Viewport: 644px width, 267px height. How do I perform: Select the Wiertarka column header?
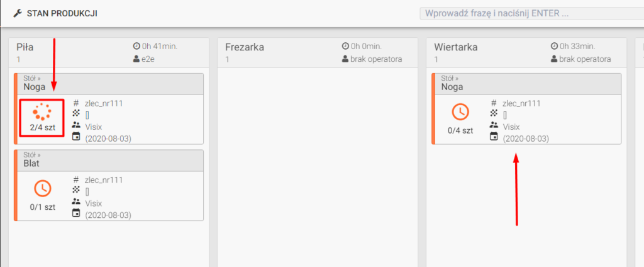click(x=455, y=47)
